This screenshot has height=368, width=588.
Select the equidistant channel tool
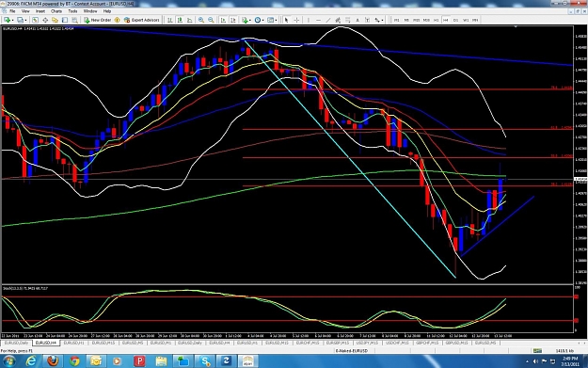[338, 20]
